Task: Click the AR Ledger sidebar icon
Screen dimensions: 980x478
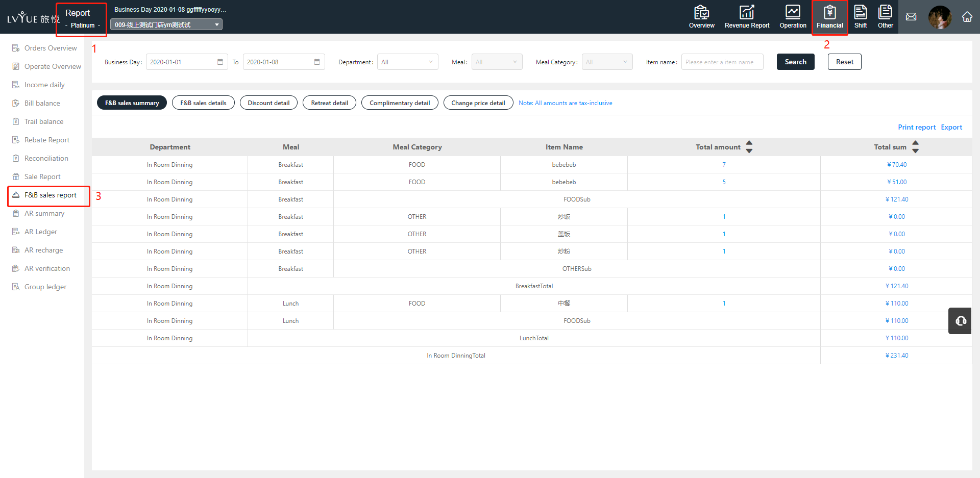Action: pyautogui.click(x=16, y=232)
